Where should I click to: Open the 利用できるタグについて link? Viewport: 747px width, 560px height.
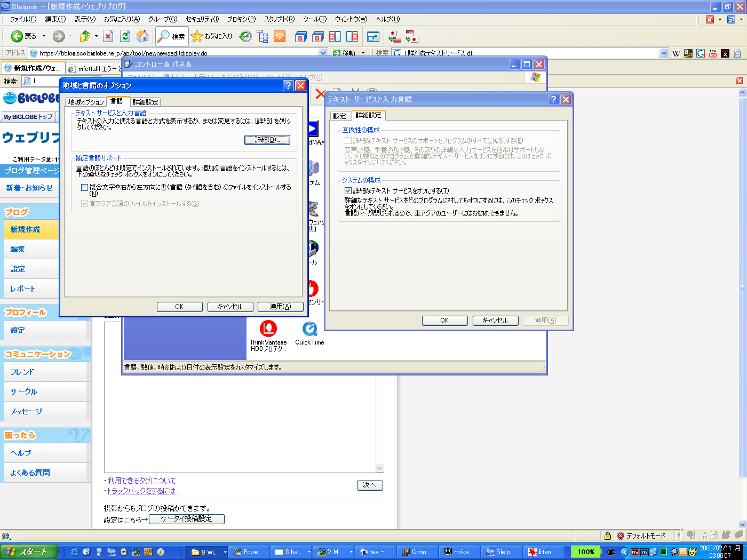(x=142, y=481)
